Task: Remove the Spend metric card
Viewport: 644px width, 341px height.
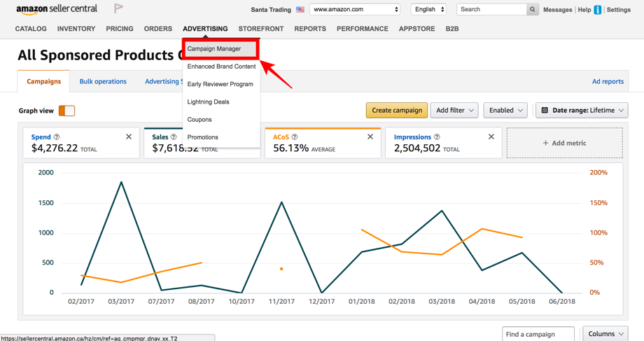Action: (129, 137)
